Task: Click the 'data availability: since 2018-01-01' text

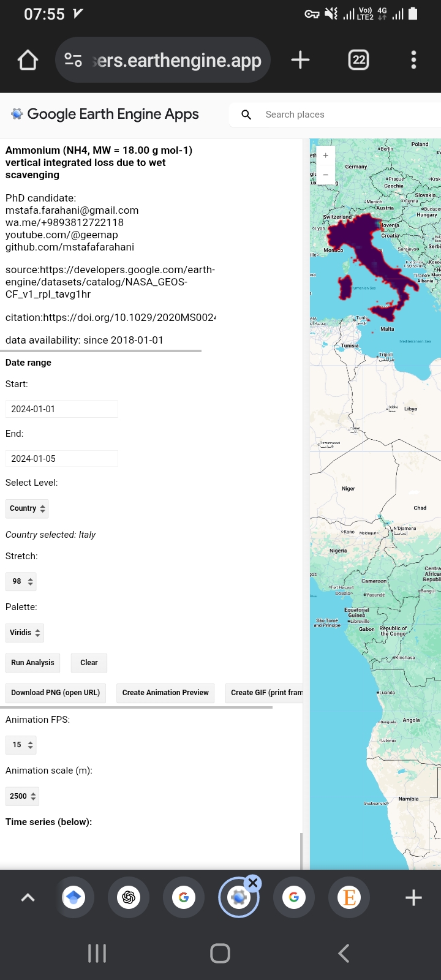Action: pyautogui.click(x=85, y=340)
